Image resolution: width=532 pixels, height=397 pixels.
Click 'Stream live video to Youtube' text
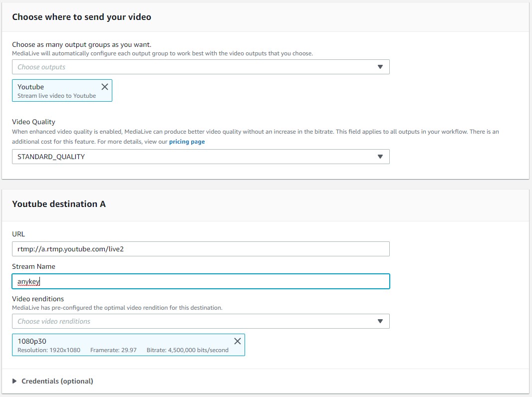(57, 96)
